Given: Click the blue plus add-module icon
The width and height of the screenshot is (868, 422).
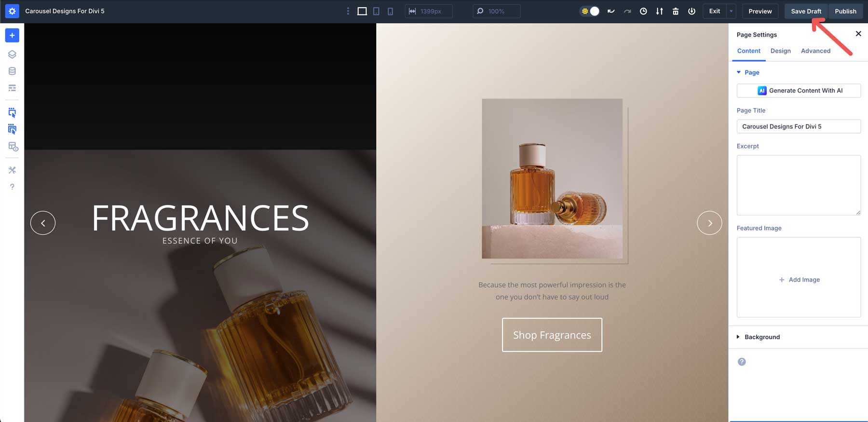Looking at the screenshot, I should (x=12, y=35).
